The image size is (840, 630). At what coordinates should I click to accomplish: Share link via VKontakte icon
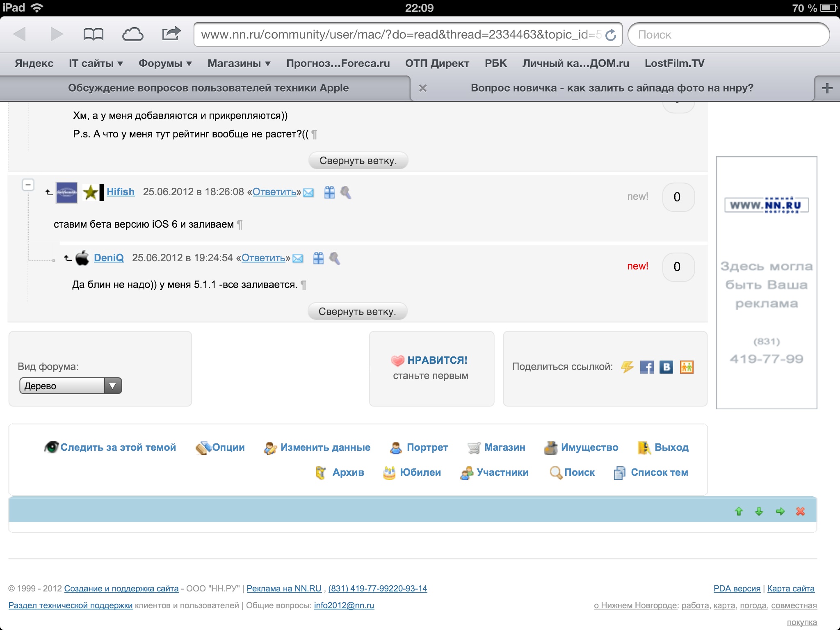(x=667, y=367)
